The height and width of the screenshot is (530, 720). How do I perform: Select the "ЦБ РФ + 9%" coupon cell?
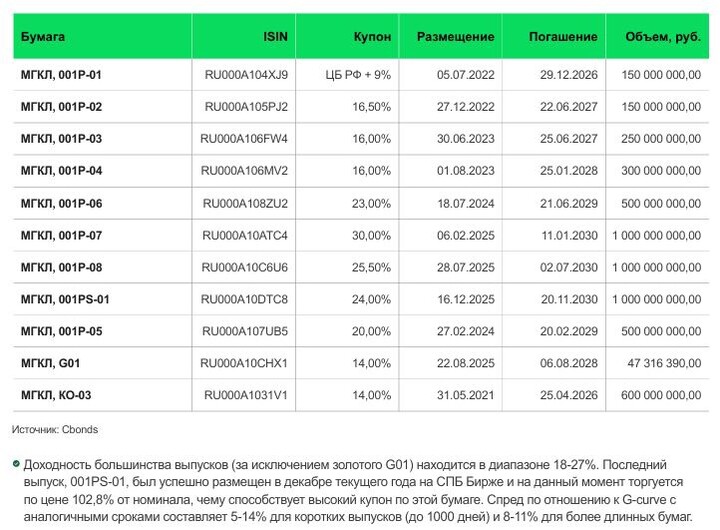click(359, 75)
